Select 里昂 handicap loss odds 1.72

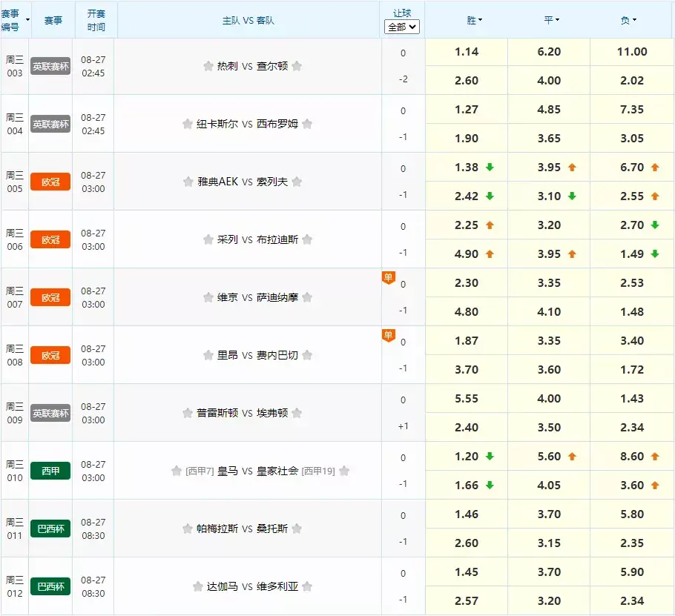point(632,369)
